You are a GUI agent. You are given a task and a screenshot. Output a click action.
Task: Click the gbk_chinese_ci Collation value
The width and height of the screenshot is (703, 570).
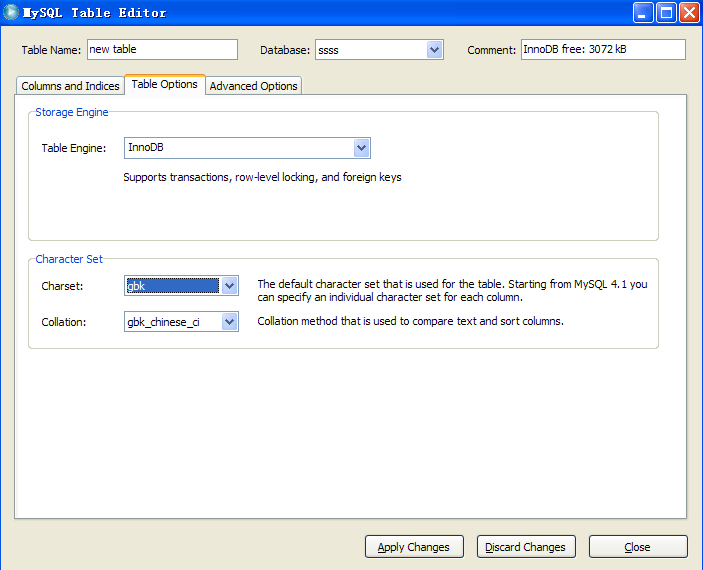[164, 322]
